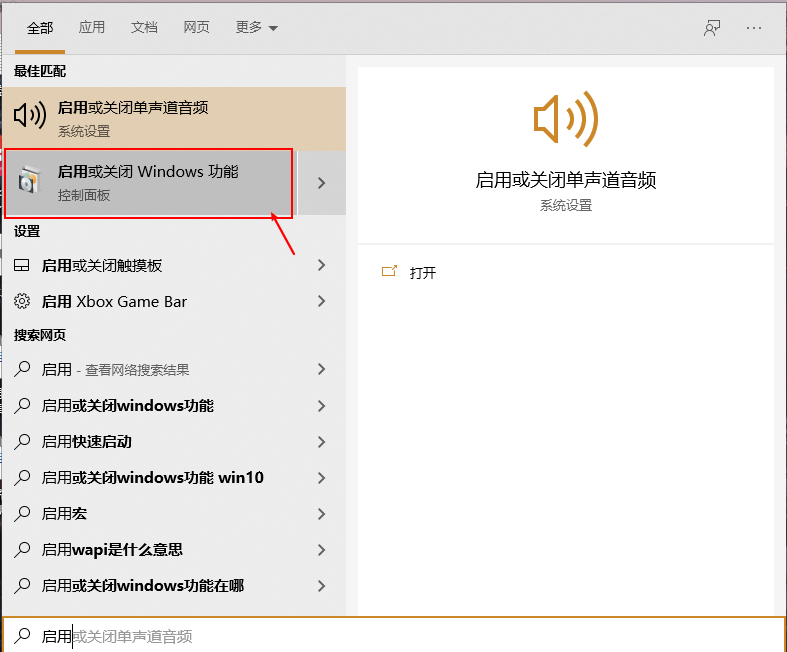Screen dimensions: 787x652
Task: Expand chevron for 启用宏
Action: (x=322, y=514)
